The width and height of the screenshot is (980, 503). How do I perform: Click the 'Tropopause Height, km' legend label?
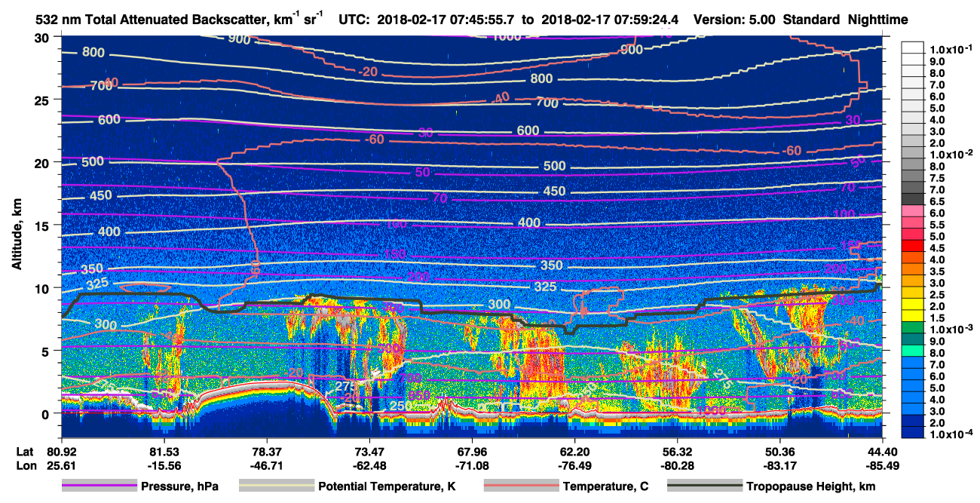(810, 486)
